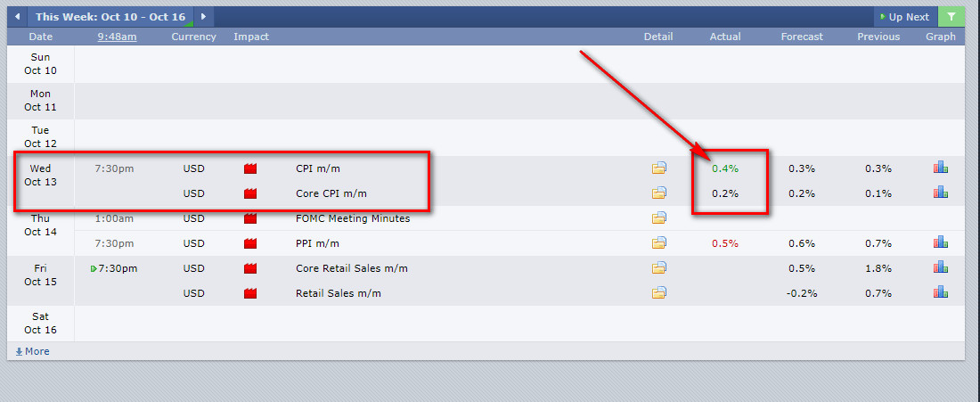Open detail folder for Core CPI m/m
Screen dimensions: 980x402
click(x=658, y=193)
